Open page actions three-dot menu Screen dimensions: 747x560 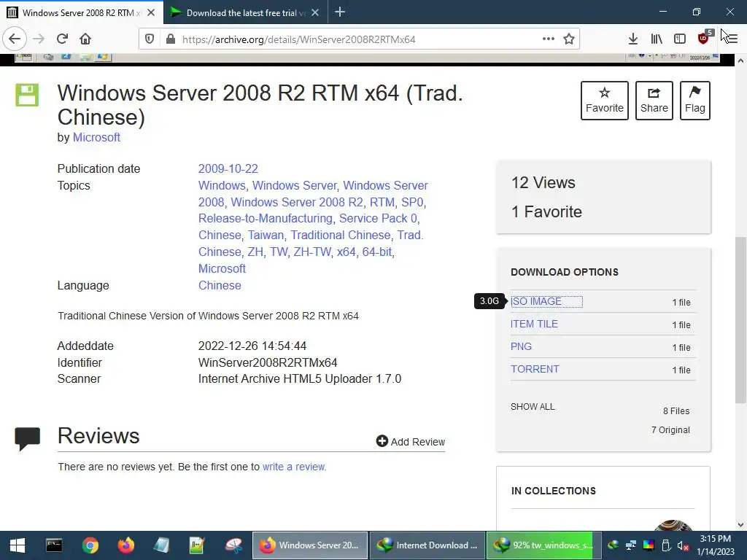(549, 39)
